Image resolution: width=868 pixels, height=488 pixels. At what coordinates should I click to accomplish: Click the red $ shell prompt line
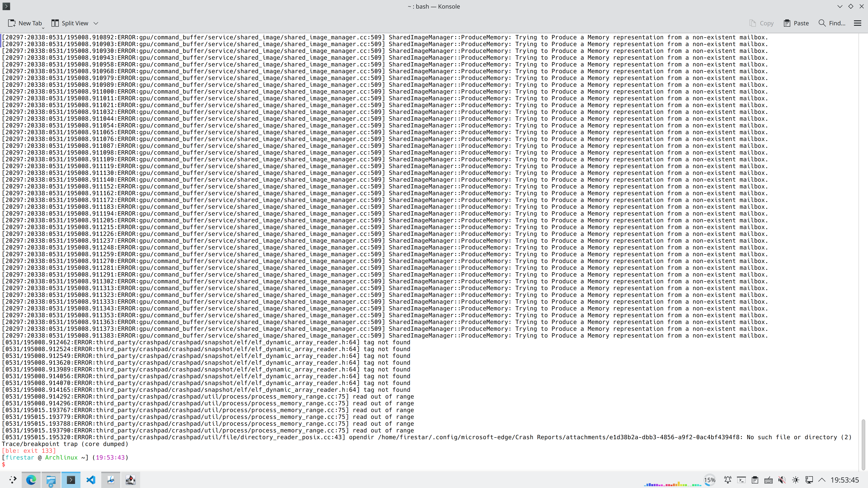click(x=4, y=465)
